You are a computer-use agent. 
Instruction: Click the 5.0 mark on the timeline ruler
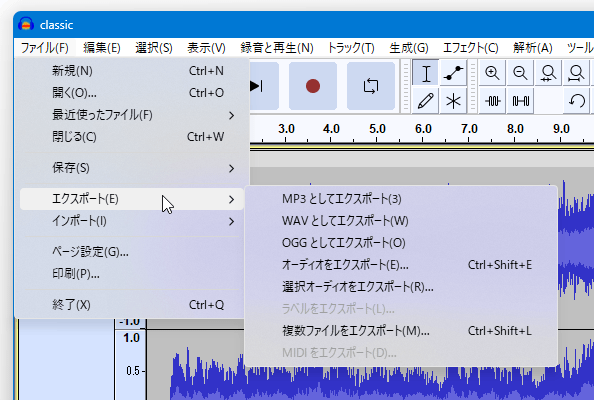point(377,129)
